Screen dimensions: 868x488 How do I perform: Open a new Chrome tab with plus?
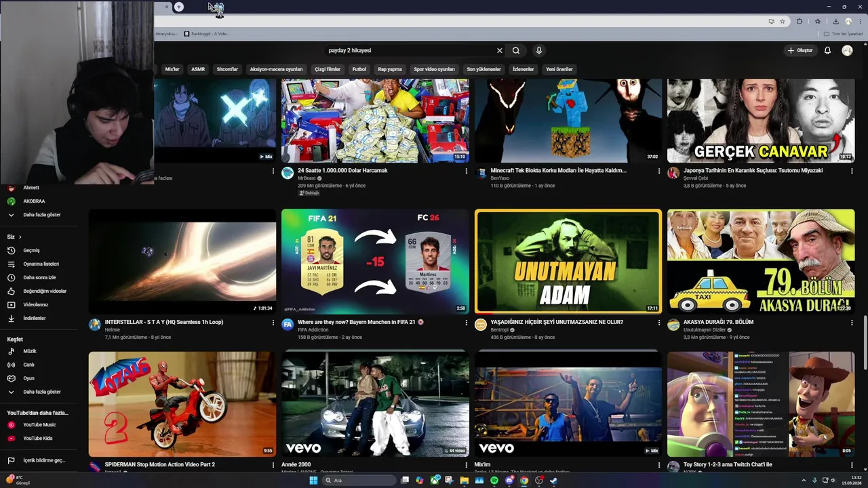(x=179, y=7)
